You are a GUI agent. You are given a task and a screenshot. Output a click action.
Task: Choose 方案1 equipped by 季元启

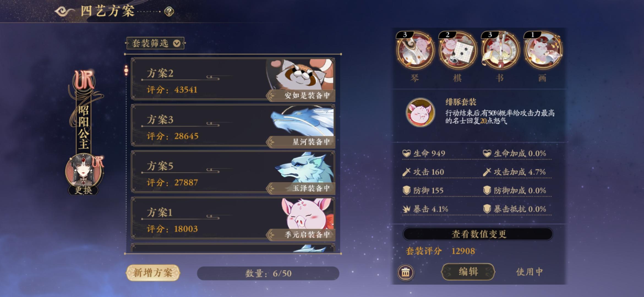(233, 219)
